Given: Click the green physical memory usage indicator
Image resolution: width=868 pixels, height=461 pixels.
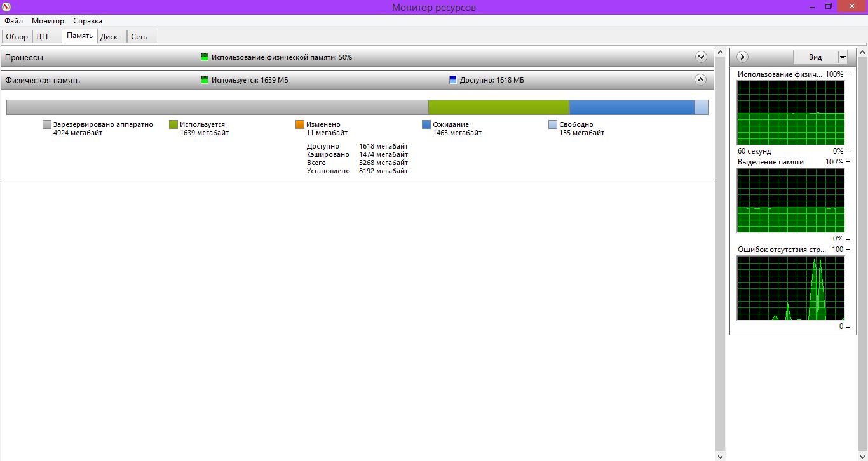Looking at the screenshot, I should click(204, 57).
